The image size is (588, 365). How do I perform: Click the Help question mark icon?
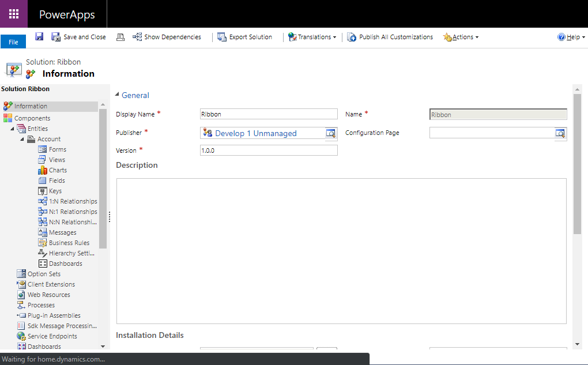click(561, 37)
